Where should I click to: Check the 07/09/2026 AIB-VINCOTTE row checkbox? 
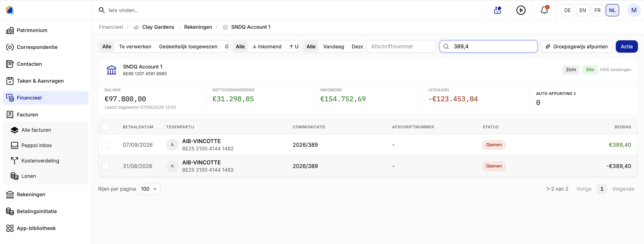point(105,145)
